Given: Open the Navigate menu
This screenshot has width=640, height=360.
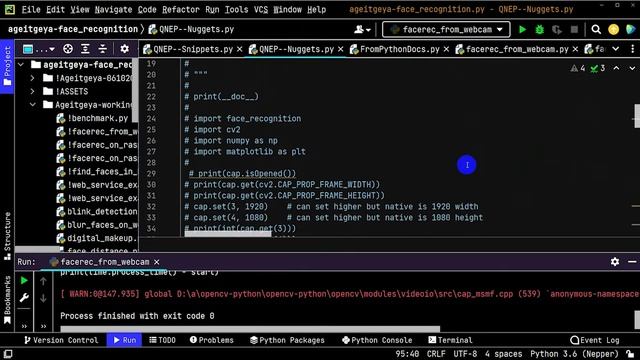Looking at the screenshot, I should (x=113, y=9).
